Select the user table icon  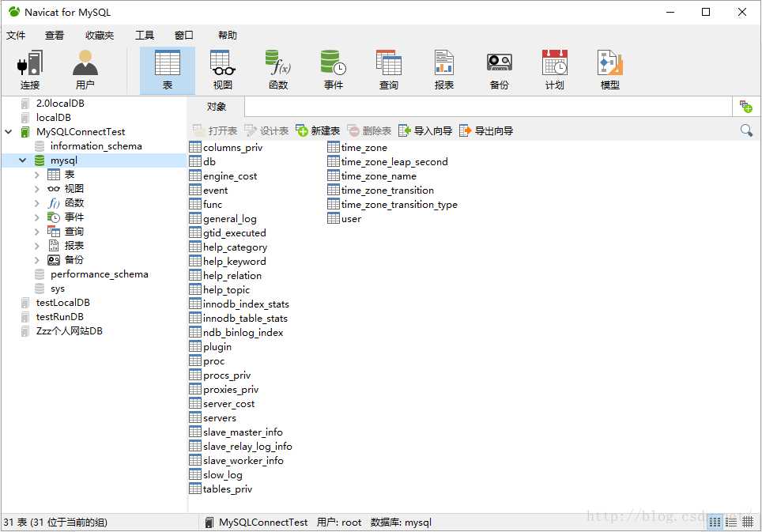(334, 218)
